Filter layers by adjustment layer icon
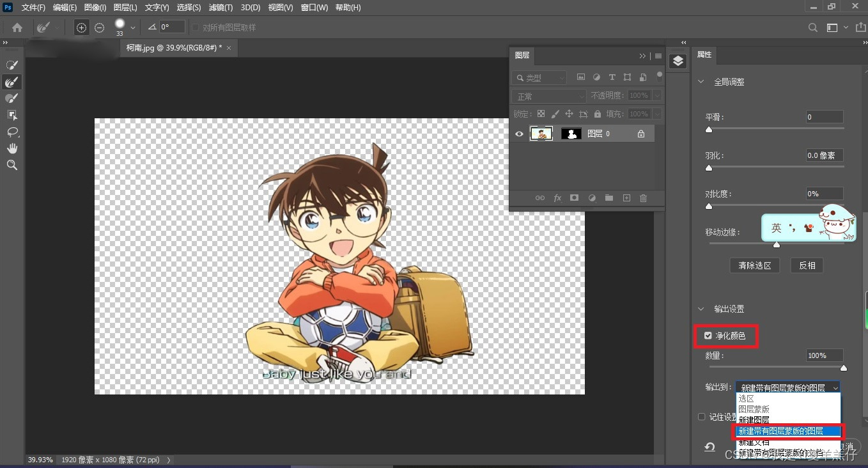This screenshot has height=468, width=868. [596, 77]
